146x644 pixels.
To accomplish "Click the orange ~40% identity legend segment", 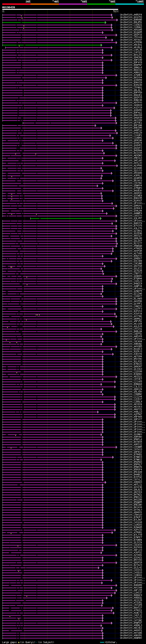I will (45, 4).
